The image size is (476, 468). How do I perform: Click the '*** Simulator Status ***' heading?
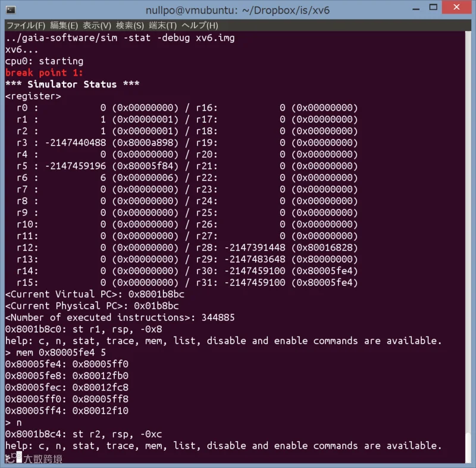click(x=72, y=84)
